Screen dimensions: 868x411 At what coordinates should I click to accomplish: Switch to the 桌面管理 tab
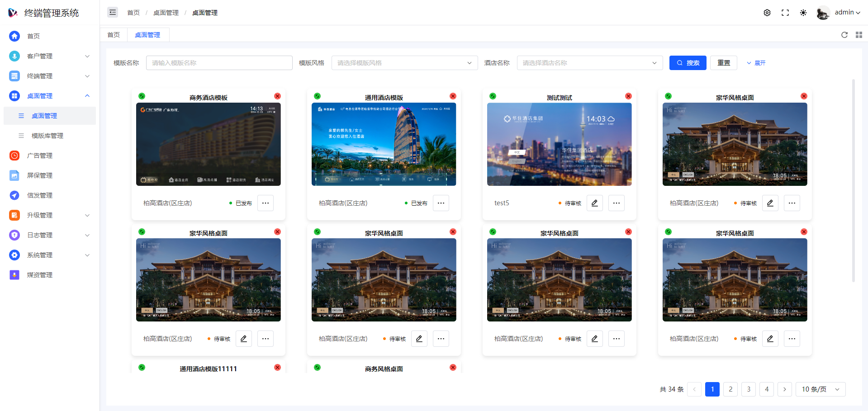point(147,35)
